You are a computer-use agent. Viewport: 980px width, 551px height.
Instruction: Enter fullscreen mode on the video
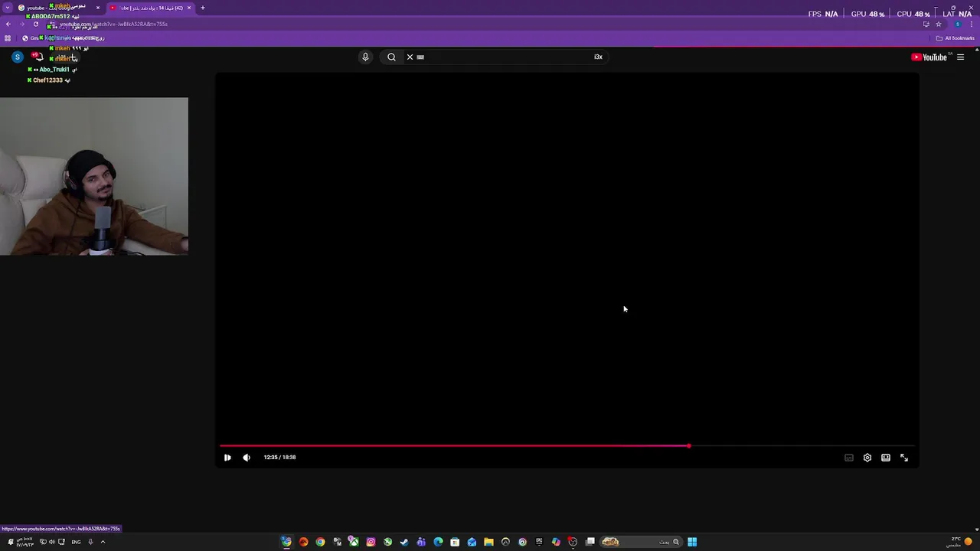[904, 458]
